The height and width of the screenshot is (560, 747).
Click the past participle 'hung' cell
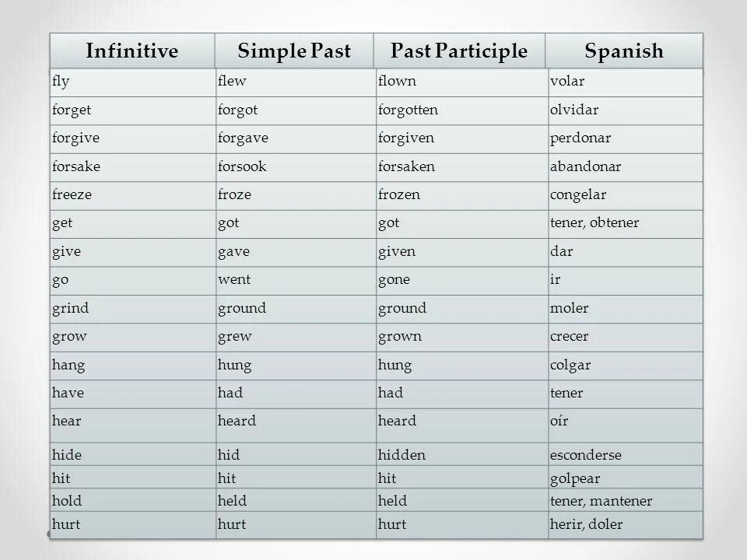[x=462, y=366]
